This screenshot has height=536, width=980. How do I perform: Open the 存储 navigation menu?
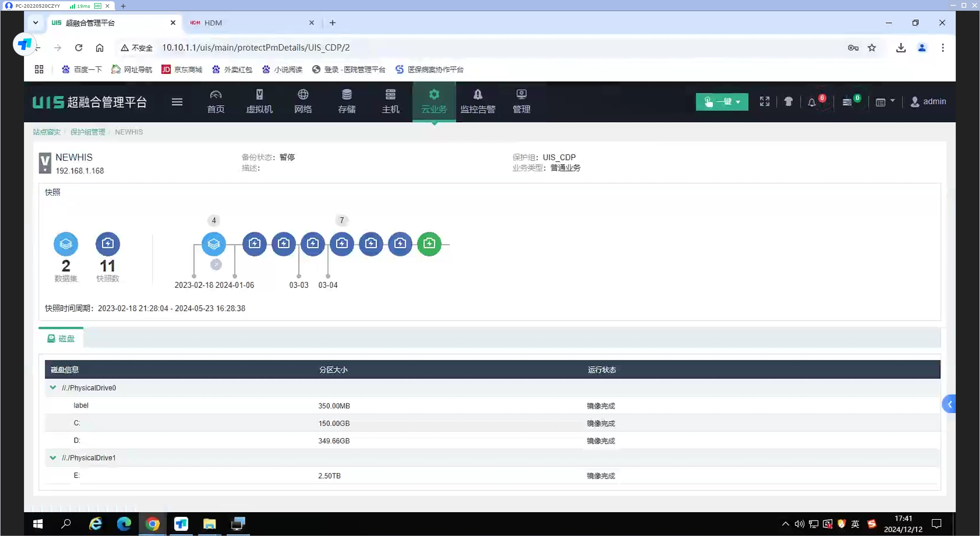point(347,102)
